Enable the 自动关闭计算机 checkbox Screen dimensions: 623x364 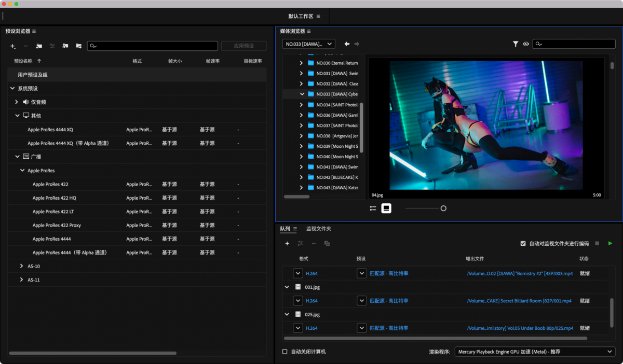285,352
